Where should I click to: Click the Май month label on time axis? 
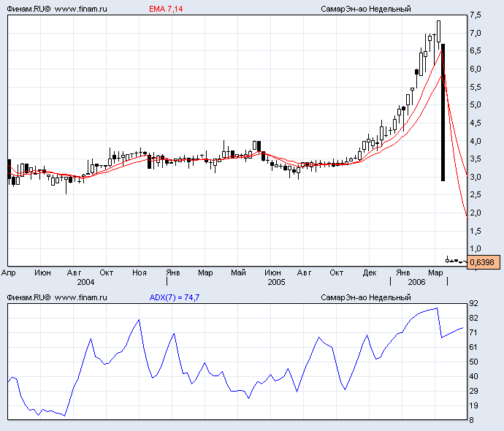(238, 272)
